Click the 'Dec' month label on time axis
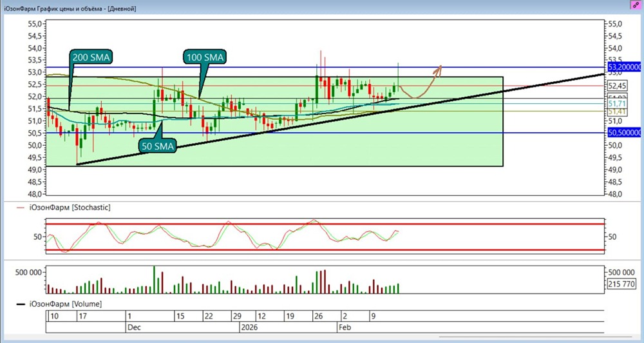The image size is (644, 343). [x=134, y=328]
